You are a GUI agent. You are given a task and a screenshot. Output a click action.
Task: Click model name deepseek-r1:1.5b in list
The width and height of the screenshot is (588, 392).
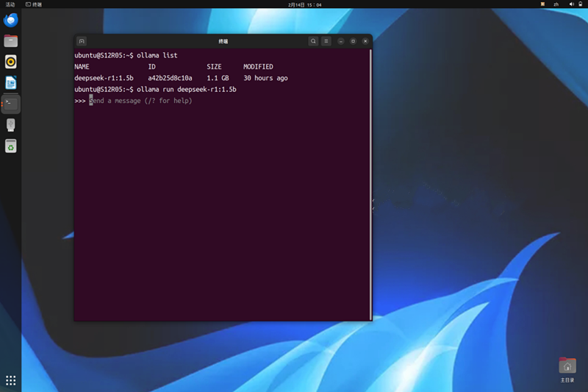[104, 78]
